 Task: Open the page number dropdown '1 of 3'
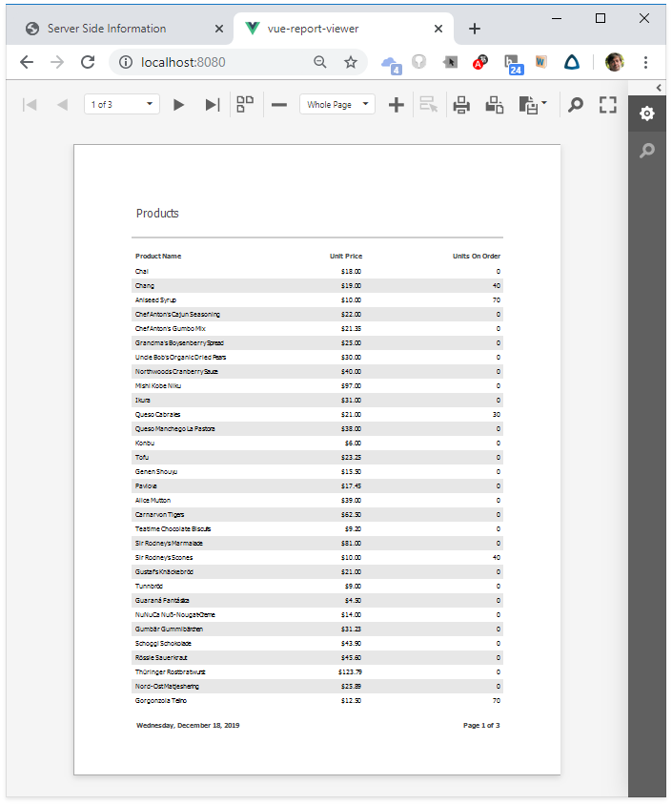[x=122, y=104]
